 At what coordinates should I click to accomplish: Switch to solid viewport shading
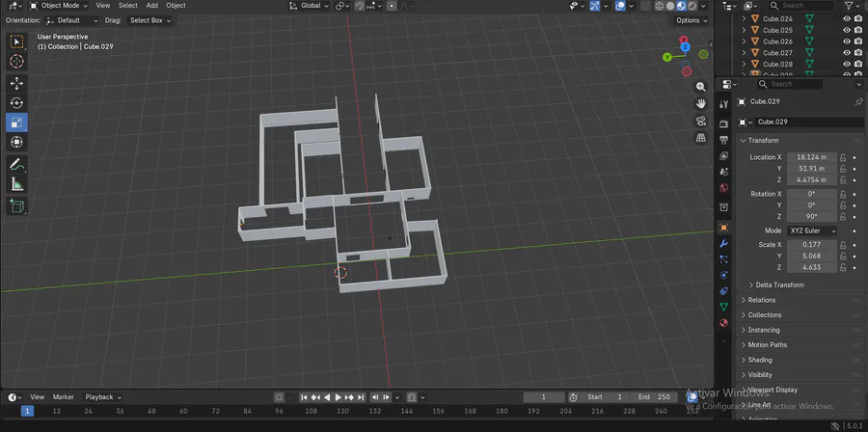pos(670,6)
